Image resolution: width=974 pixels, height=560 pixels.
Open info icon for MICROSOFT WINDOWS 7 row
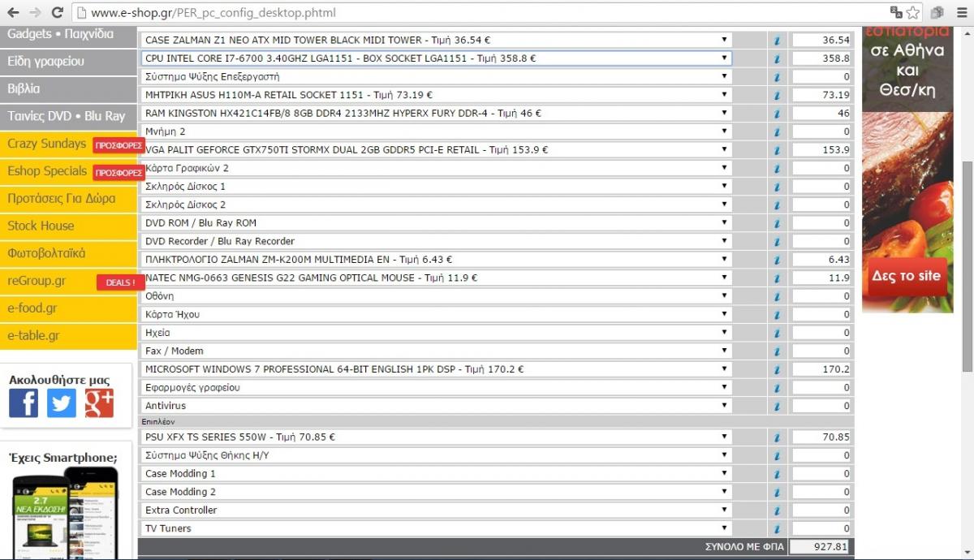[x=778, y=369]
